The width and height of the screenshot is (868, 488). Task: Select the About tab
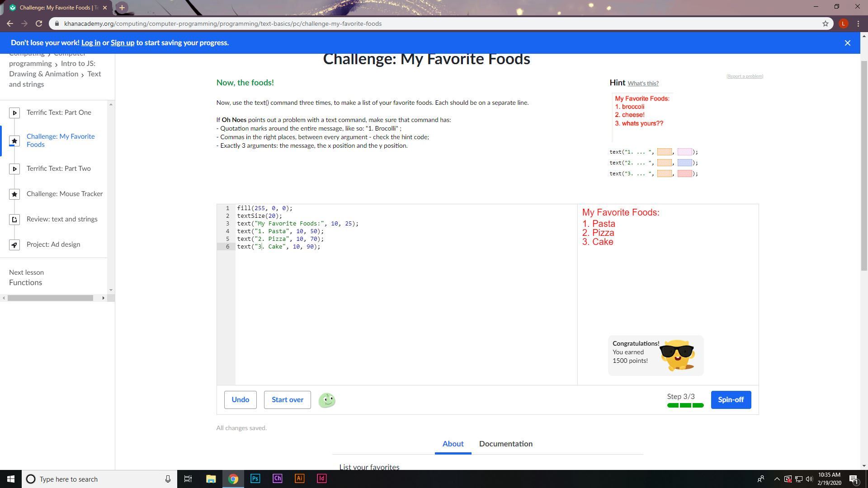[x=453, y=444]
